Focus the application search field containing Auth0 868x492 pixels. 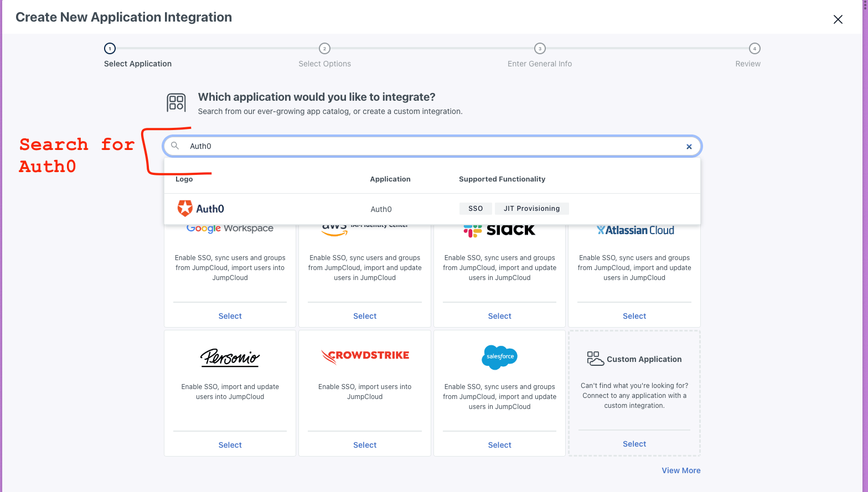coord(432,146)
